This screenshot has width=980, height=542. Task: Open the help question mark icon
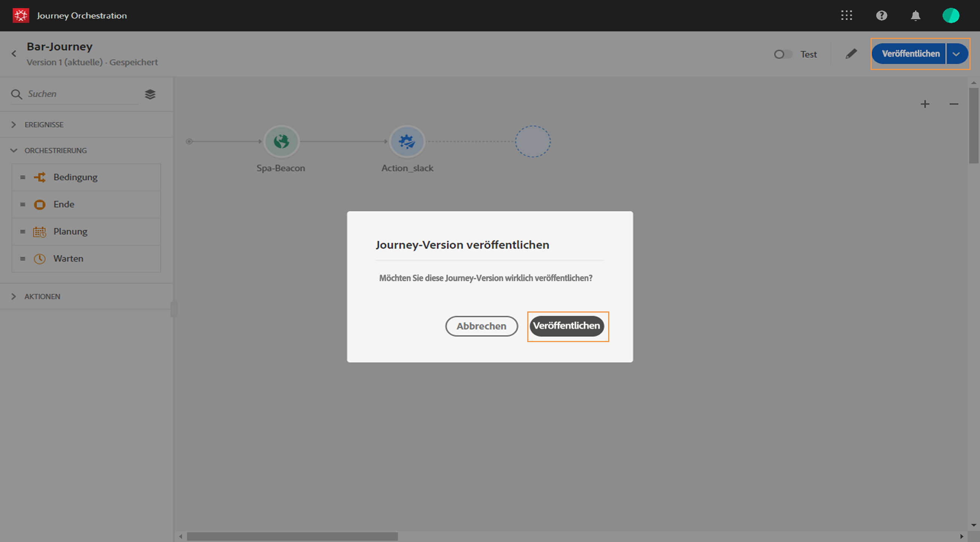[x=882, y=16]
